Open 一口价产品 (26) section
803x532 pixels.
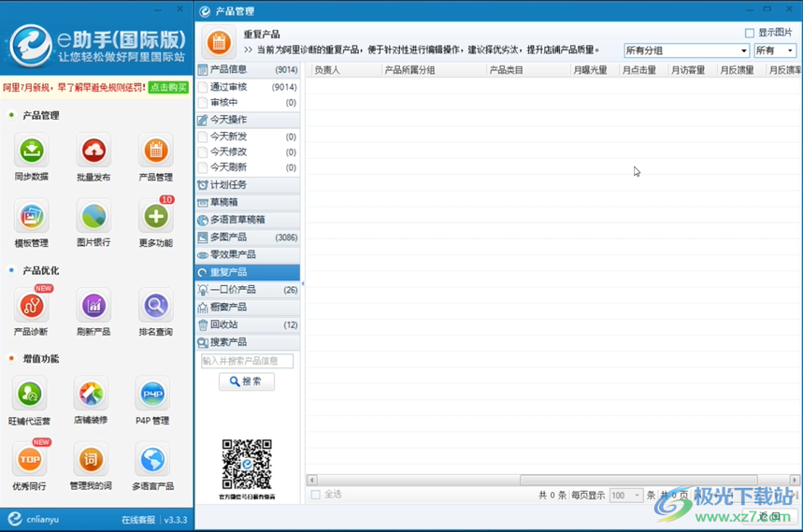coord(248,290)
